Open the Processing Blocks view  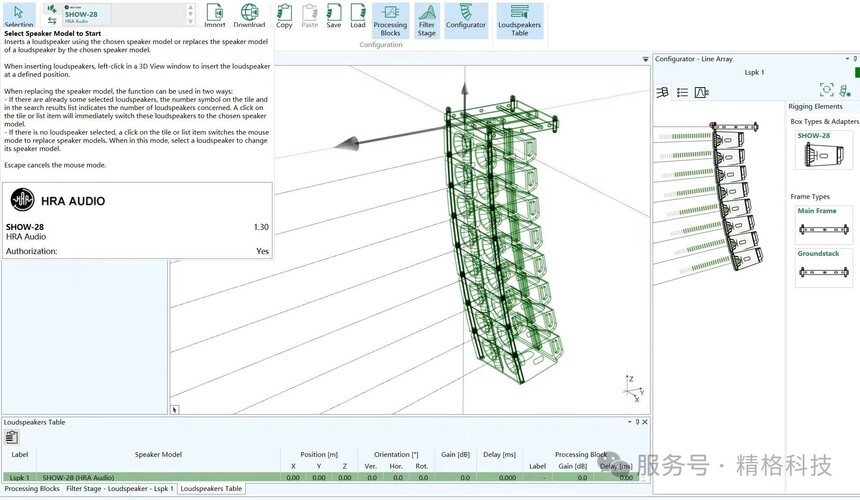390,20
